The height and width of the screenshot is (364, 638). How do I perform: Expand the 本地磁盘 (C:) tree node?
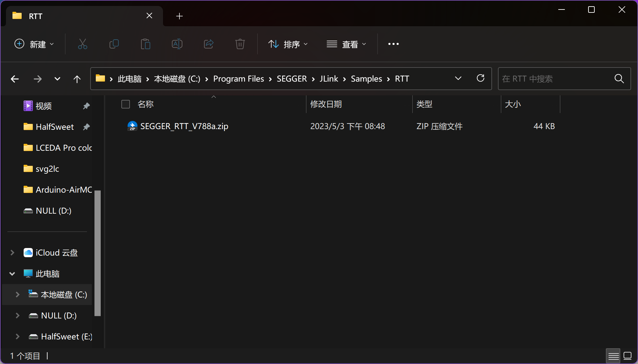point(18,295)
